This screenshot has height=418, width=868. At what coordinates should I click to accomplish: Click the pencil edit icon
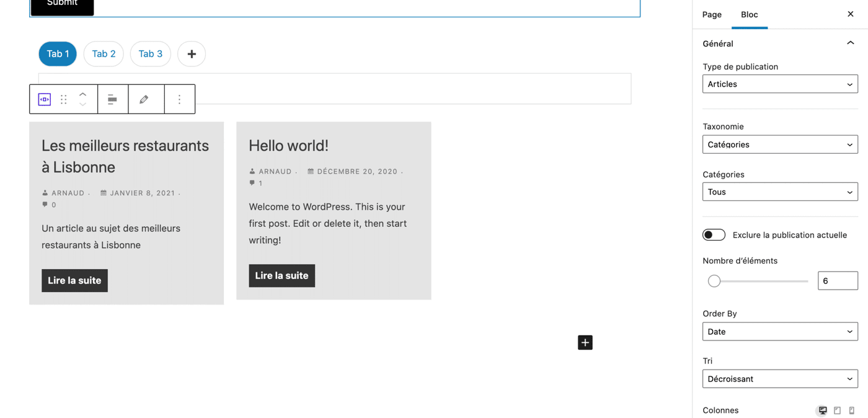tap(144, 99)
